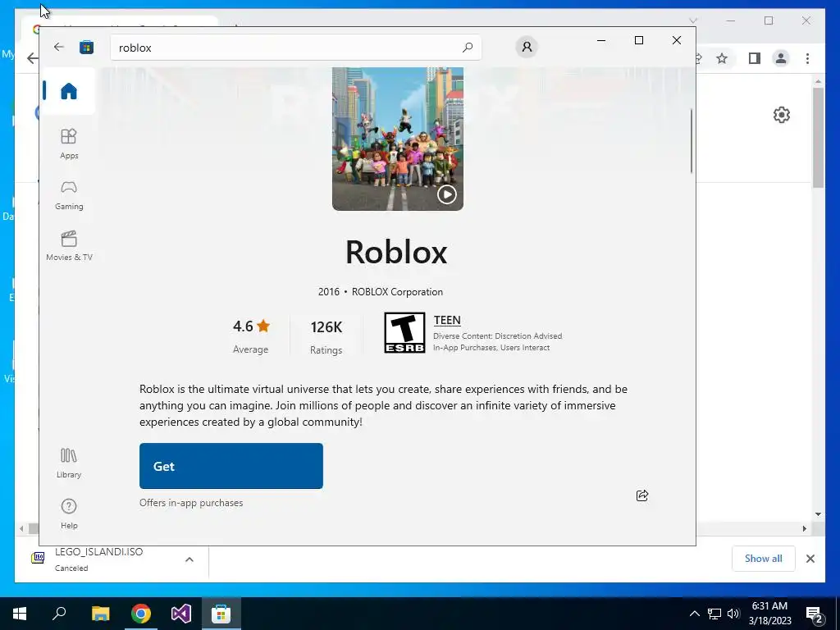Image resolution: width=840 pixels, height=630 pixels.
Task: Click Chrome tab search chevron
Action: tap(692, 21)
